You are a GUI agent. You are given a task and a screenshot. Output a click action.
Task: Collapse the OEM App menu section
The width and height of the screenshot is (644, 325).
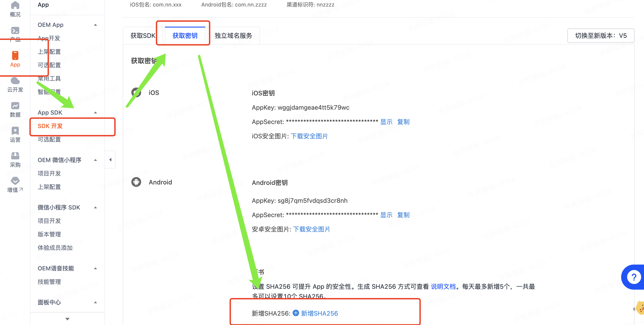point(95,25)
